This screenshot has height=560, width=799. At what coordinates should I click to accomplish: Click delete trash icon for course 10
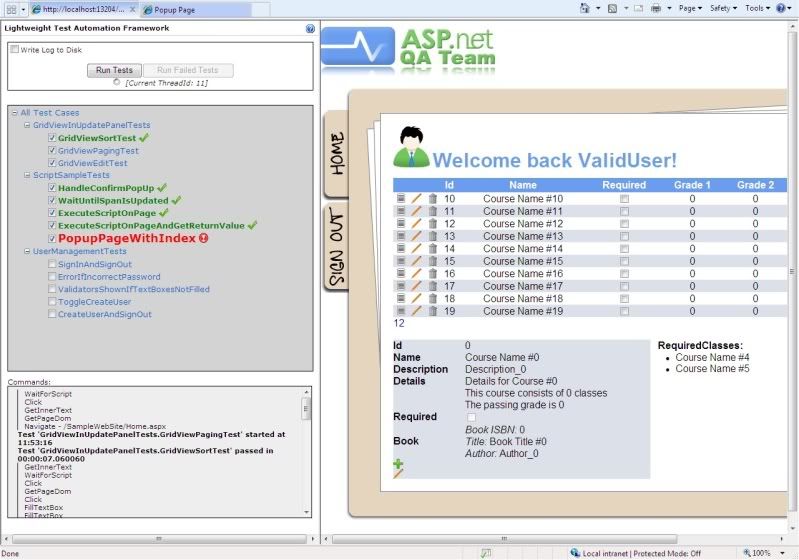coord(433,199)
